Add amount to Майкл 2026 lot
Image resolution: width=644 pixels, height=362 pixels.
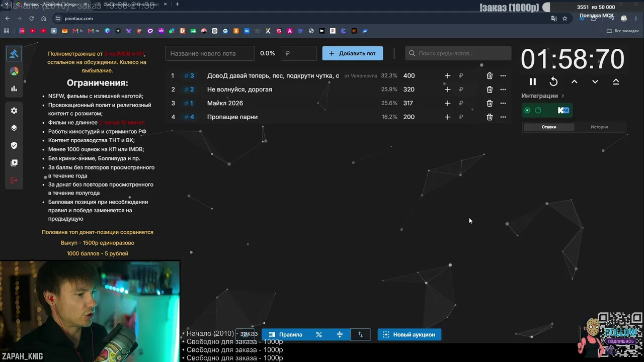point(448,103)
